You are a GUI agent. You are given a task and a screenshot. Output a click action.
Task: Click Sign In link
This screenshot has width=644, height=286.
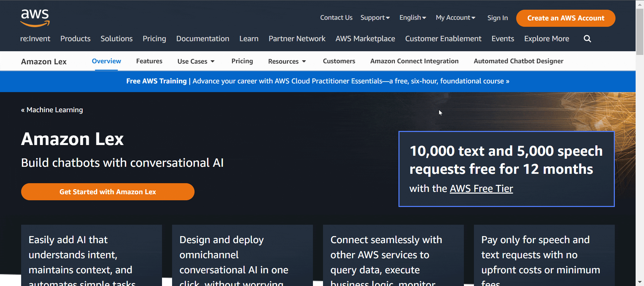click(x=497, y=18)
